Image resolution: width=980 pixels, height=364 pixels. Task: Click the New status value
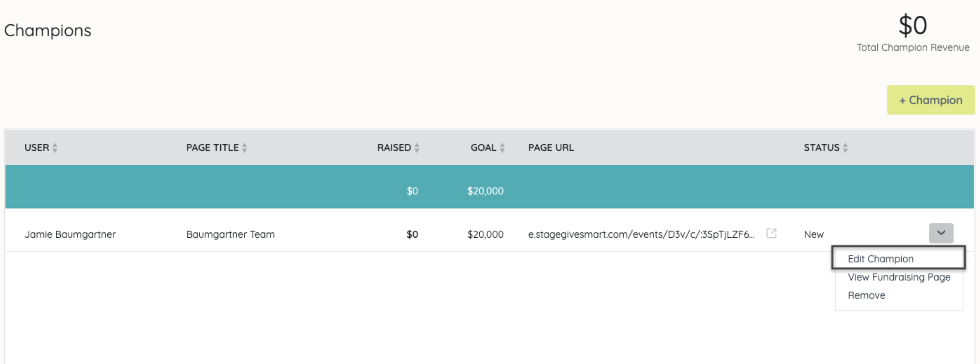(813, 234)
